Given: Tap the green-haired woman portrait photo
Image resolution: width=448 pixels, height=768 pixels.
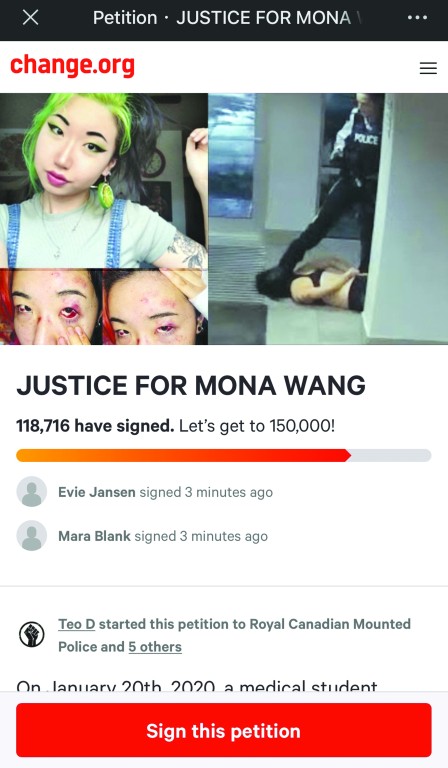Looking at the screenshot, I should pyautogui.click(x=104, y=181).
